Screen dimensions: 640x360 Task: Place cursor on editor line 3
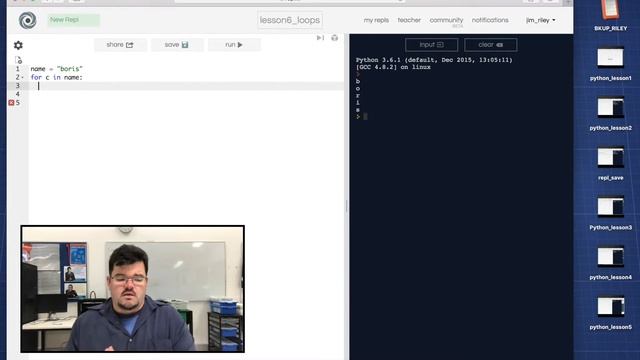(x=186, y=86)
